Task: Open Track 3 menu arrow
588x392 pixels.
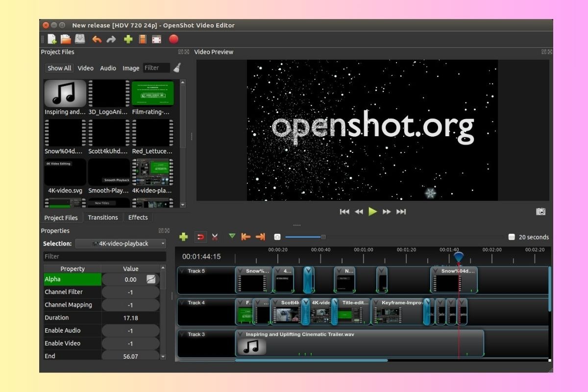Action: (x=182, y=334)
